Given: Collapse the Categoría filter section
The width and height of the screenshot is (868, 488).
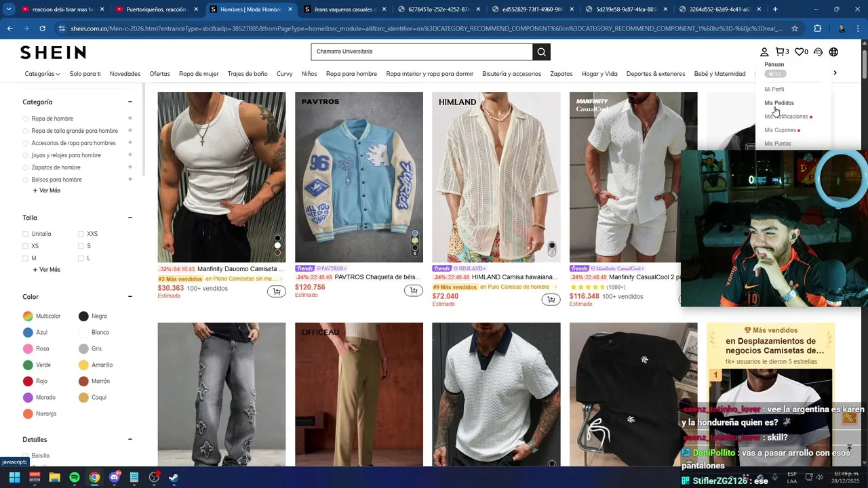Looking at the screenshot, I should 130,102.
